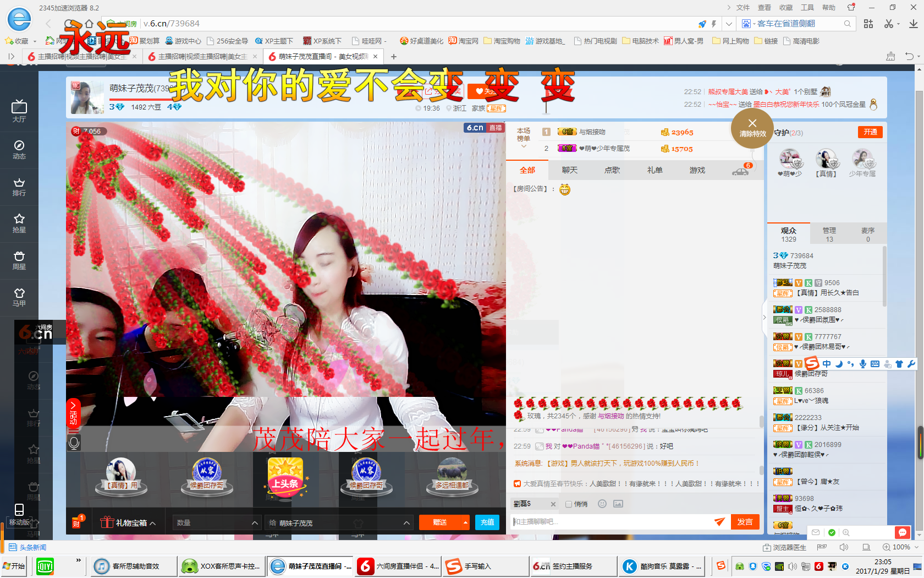Open the gift recipient 萌妹子茂茂 dropdown

click(x=339, y=522)
